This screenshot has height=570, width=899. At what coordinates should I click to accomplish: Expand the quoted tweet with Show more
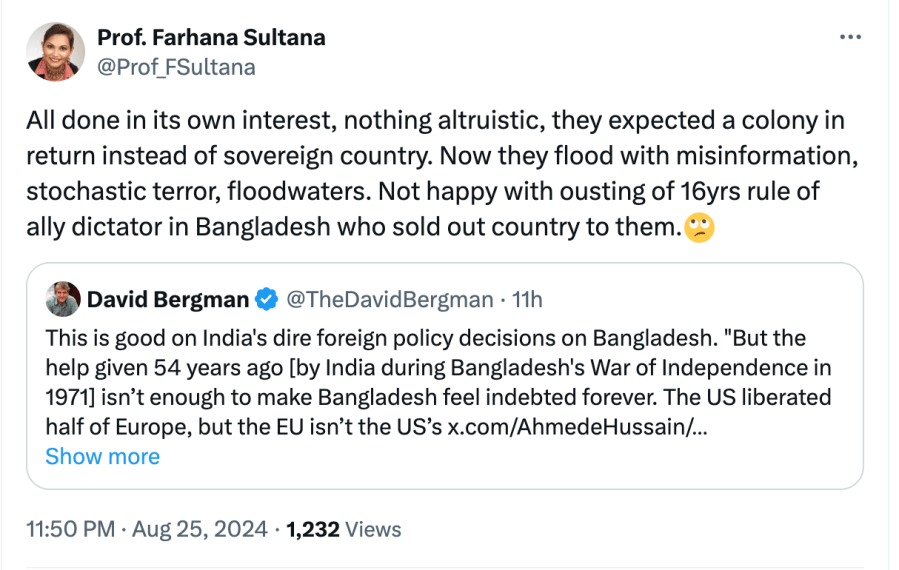(x=102, y=456)
